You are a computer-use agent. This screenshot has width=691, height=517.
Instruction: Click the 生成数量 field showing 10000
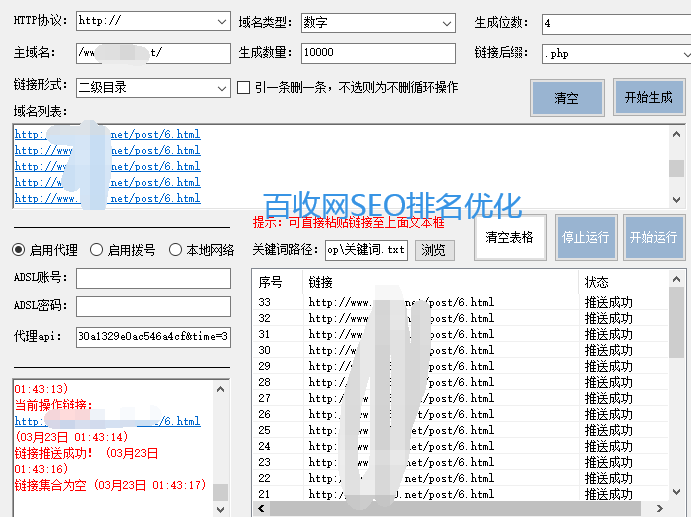point(378,53)
